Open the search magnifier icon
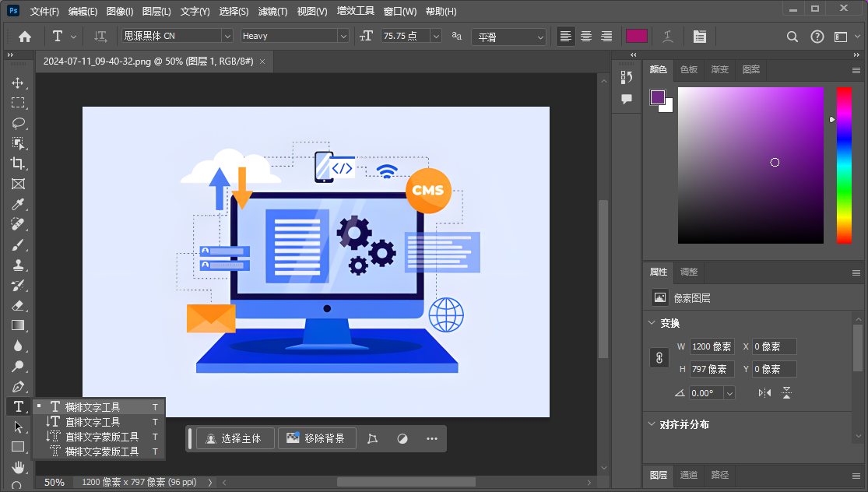The height and width of the screenshot is (492, 868). [x=792, y=36]
